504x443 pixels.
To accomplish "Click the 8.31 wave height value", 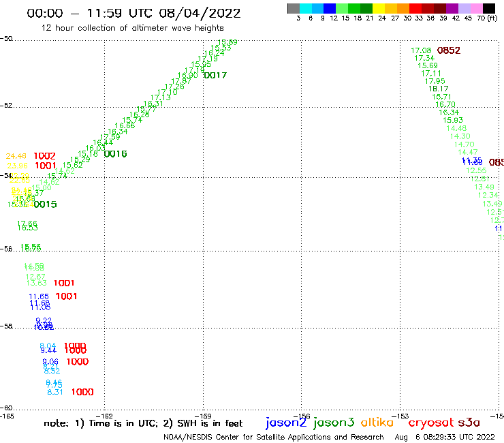I will (55, 392).
